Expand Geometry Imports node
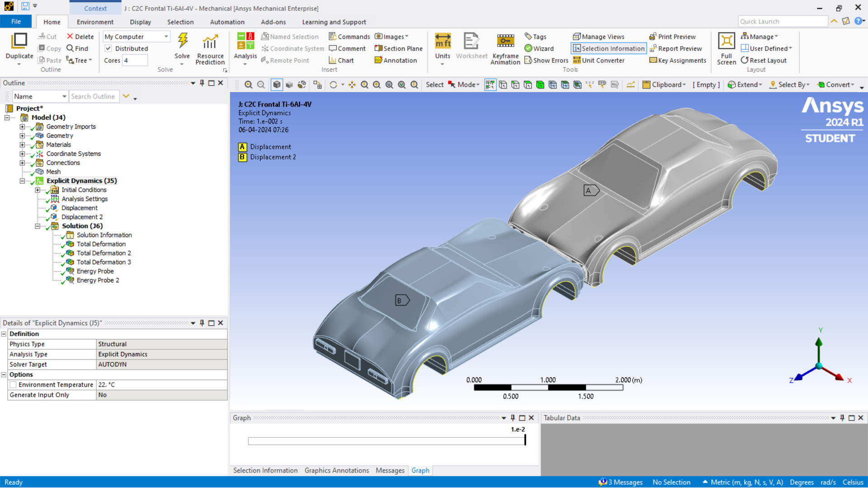Image resolution: width=868 pixels, height=488 pixels. [22, 127]
